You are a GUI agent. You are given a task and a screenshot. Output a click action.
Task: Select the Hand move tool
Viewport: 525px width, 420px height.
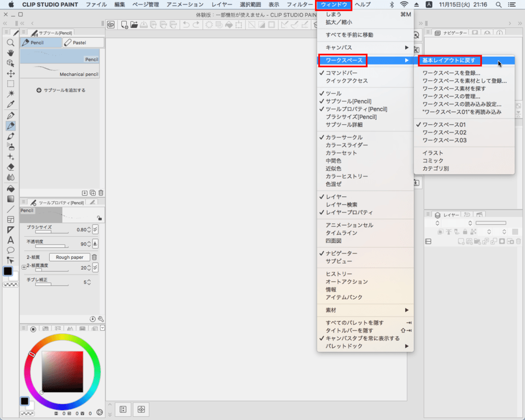[11, 53]
